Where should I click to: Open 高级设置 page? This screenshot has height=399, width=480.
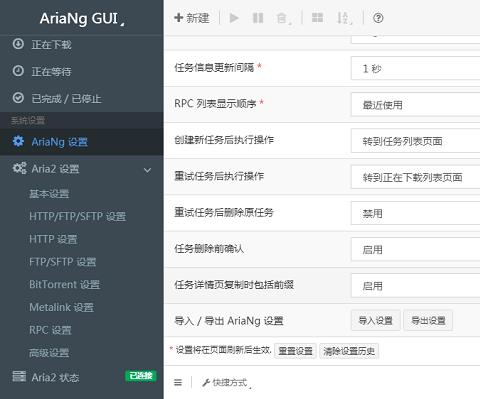coord(49,353)
